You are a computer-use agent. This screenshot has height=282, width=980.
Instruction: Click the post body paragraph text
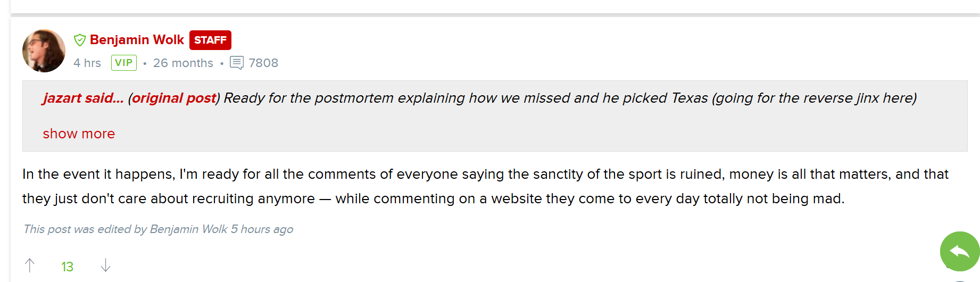[x=485, y=186]
